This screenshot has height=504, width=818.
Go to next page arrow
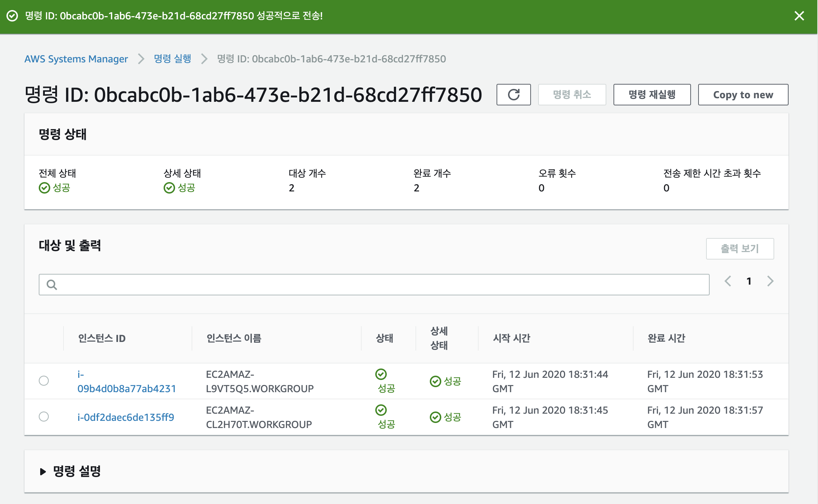click(770, 281)
